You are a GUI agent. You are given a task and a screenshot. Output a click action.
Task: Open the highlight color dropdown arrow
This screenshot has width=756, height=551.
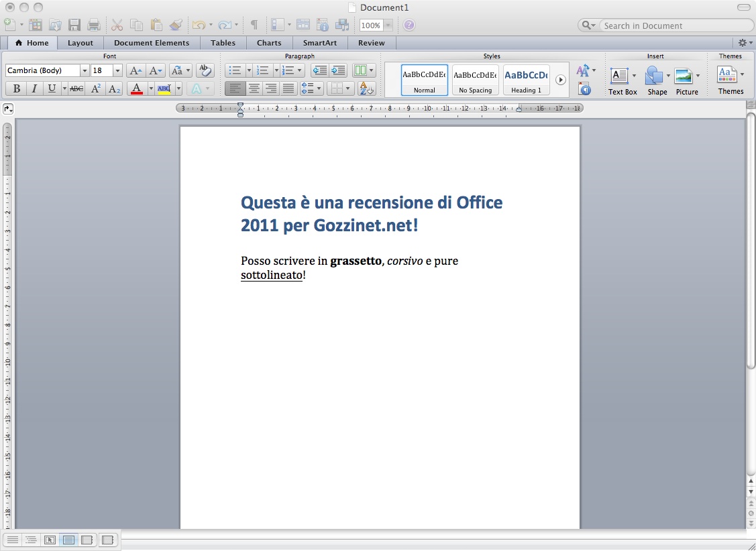click(179, 88)
